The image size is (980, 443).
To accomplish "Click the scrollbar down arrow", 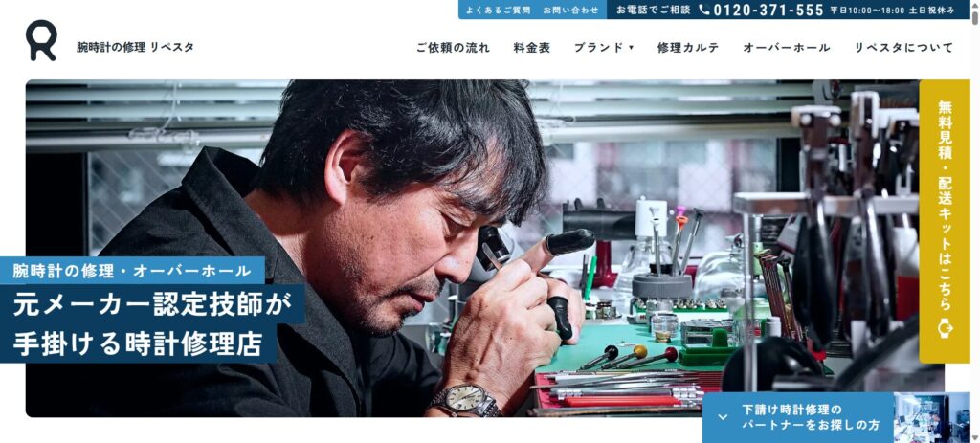I will pos(975,438).
